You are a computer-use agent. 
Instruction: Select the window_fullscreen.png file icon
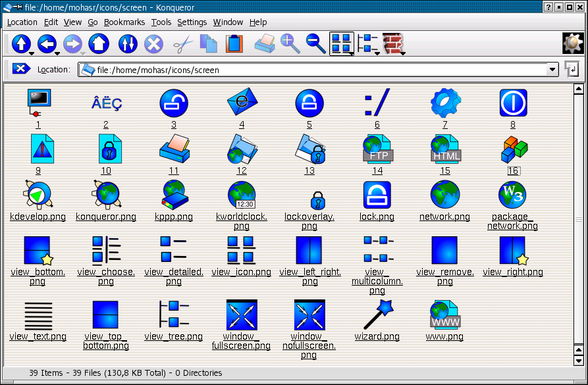coord(242,315)
